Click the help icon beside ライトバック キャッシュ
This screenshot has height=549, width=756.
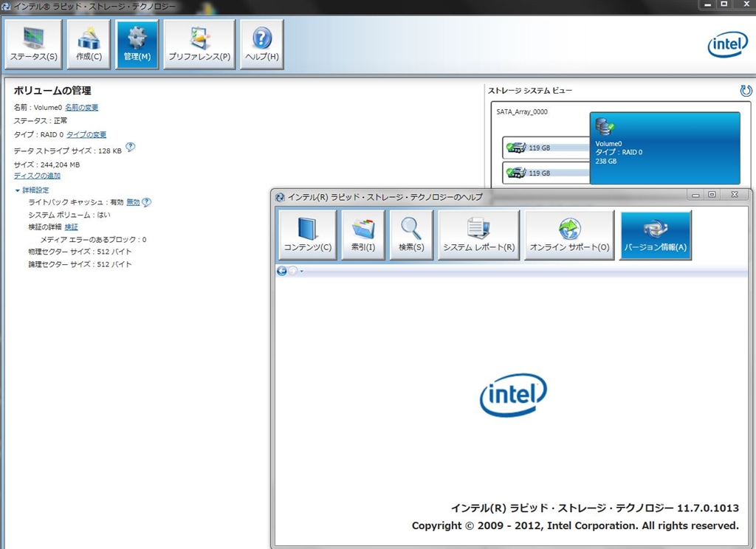[x=147, y=202]
